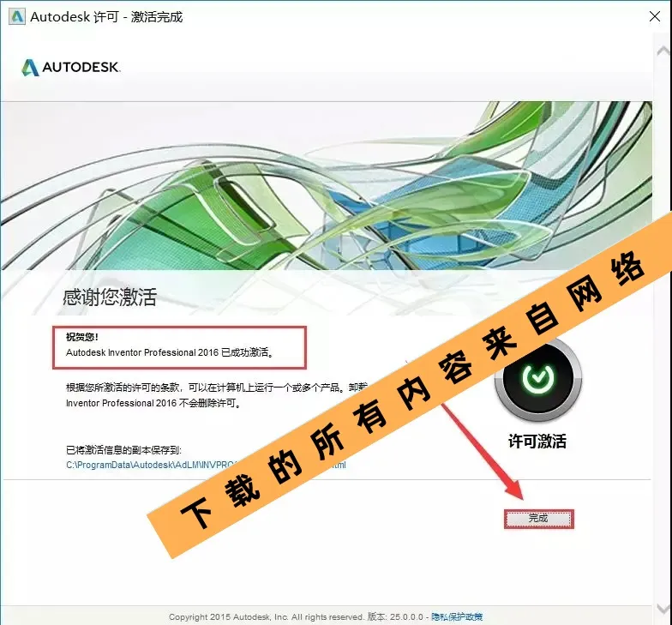This screenshot has height=625, width=672.
Task: Click the Autodesk title bar app icon
Action: tap(17, 17)
